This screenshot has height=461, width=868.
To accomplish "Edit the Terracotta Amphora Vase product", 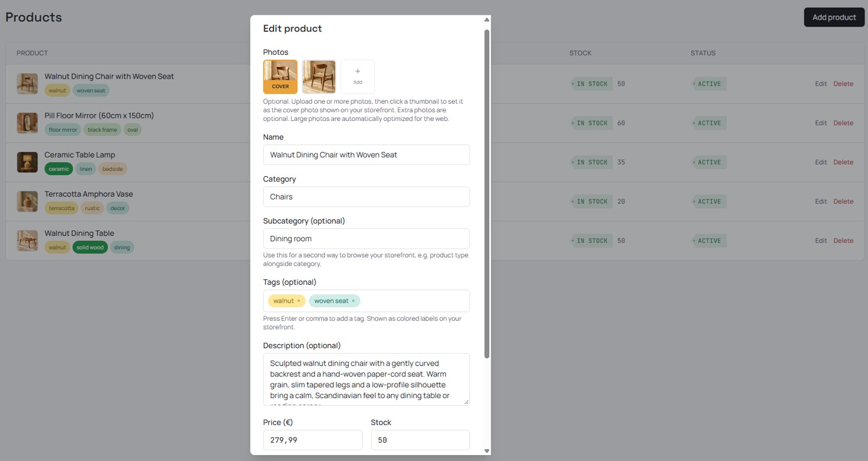I will click(x=821, y=201).
